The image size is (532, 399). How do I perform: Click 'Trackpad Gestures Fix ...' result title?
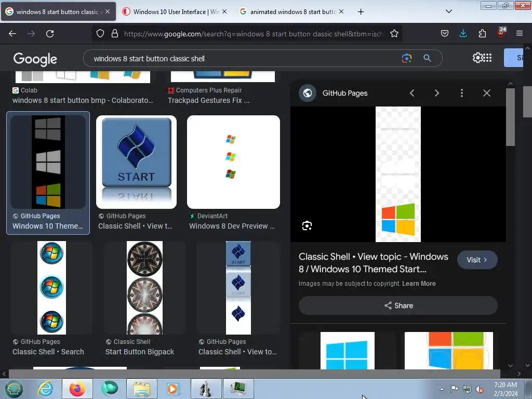tap(209, 100)
